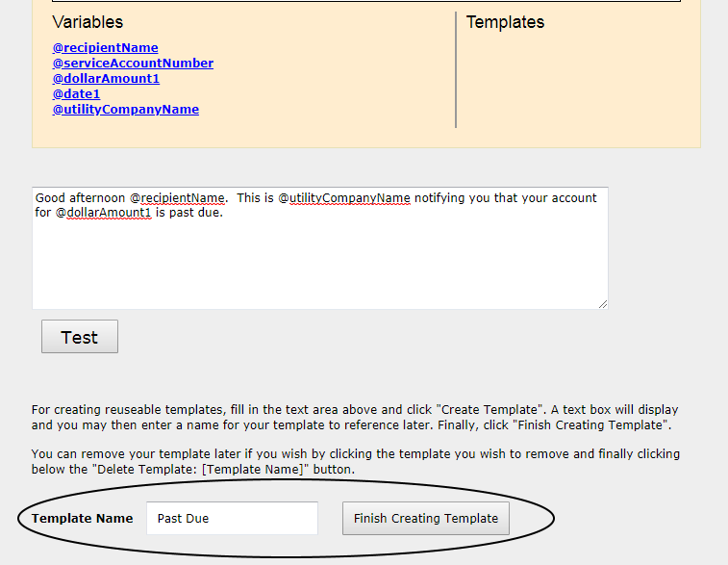728x565 pixels.
Task: Click the "You can remove your template" paragraph
Action: 356,461
